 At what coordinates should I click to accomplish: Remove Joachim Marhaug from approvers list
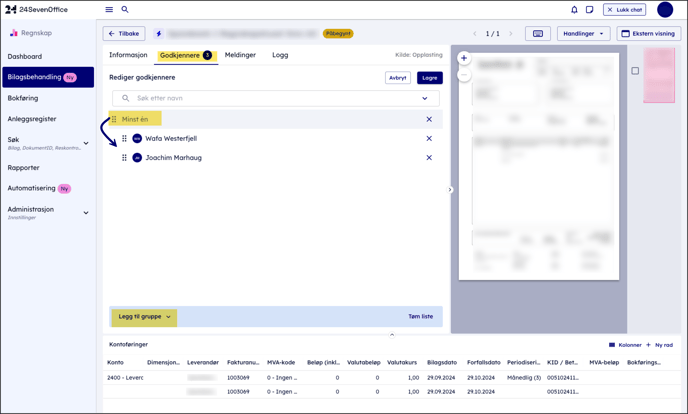pyautogui.click(x=429, y=158)
